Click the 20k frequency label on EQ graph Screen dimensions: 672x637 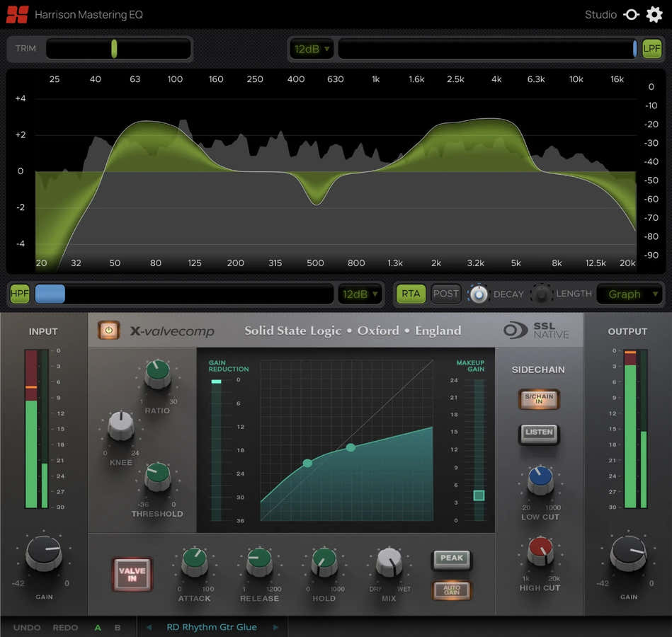pos(627,263)
